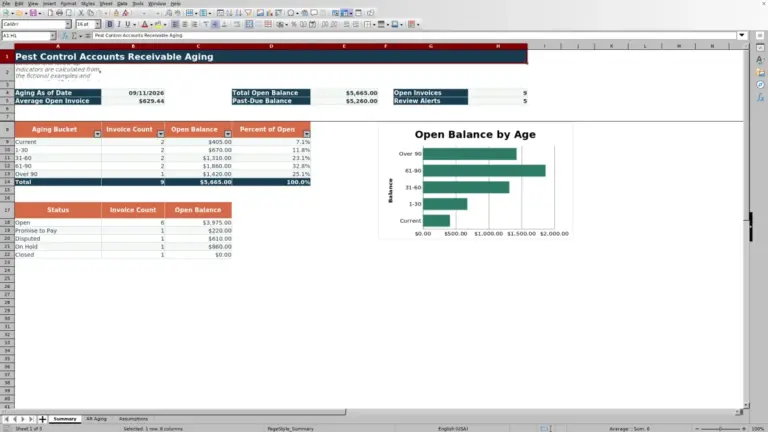
Task: Open the Font Name dropdown
Action: (68, 24)
